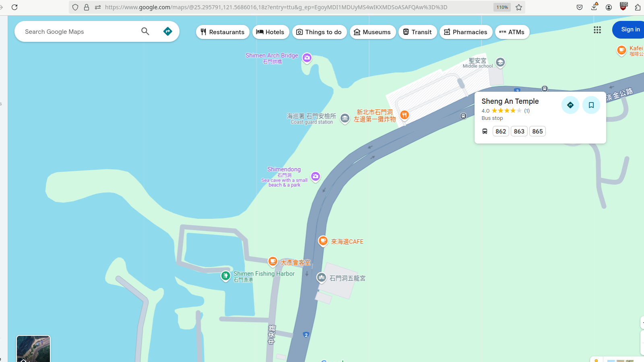Get directions to Sheng An Temple

point(570,105)
